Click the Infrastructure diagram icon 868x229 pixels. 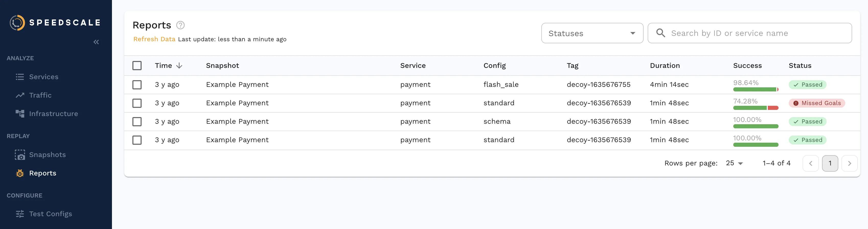point(20,113)
